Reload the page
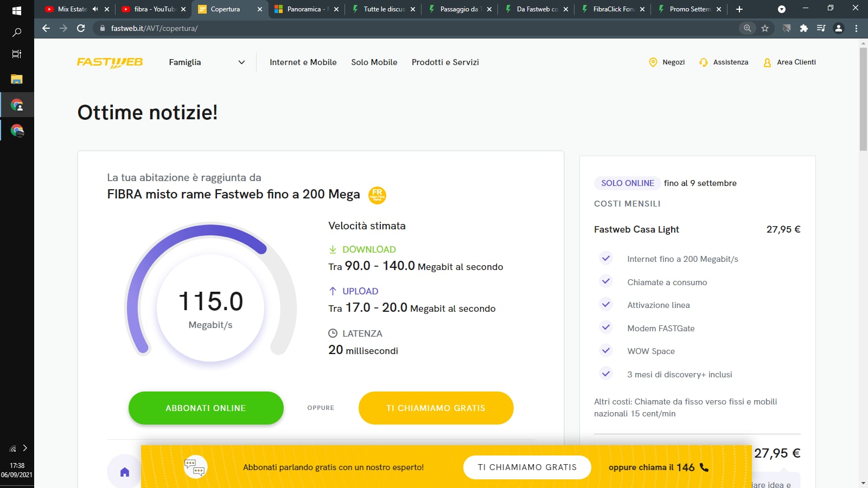Image resolution: width=868 pixels, height=488 pixels. point(81,28)
